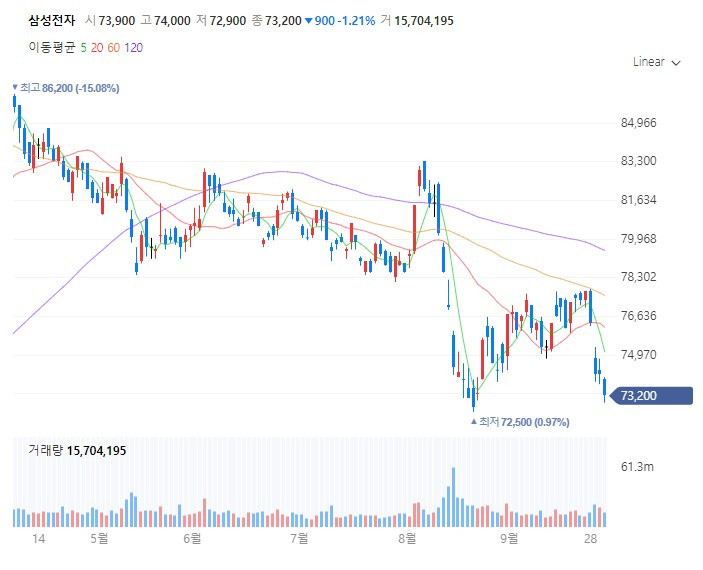Click the blue down-triangle price change icon

308,21
